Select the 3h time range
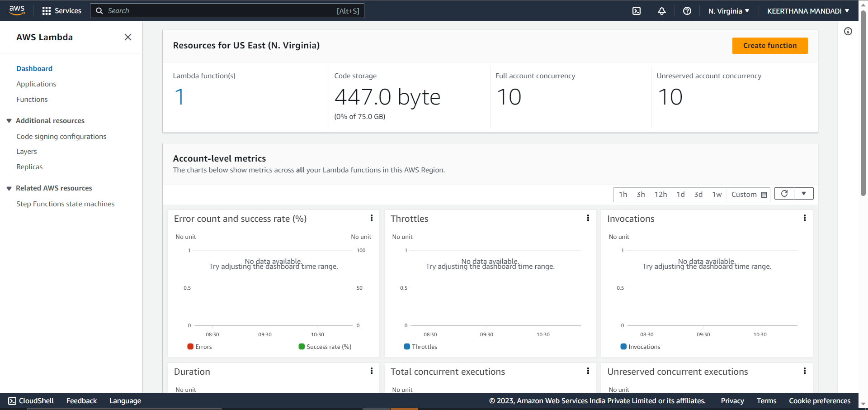Viewport: 868px width, 410px height. pyautogui.click(x=640, y=194)
